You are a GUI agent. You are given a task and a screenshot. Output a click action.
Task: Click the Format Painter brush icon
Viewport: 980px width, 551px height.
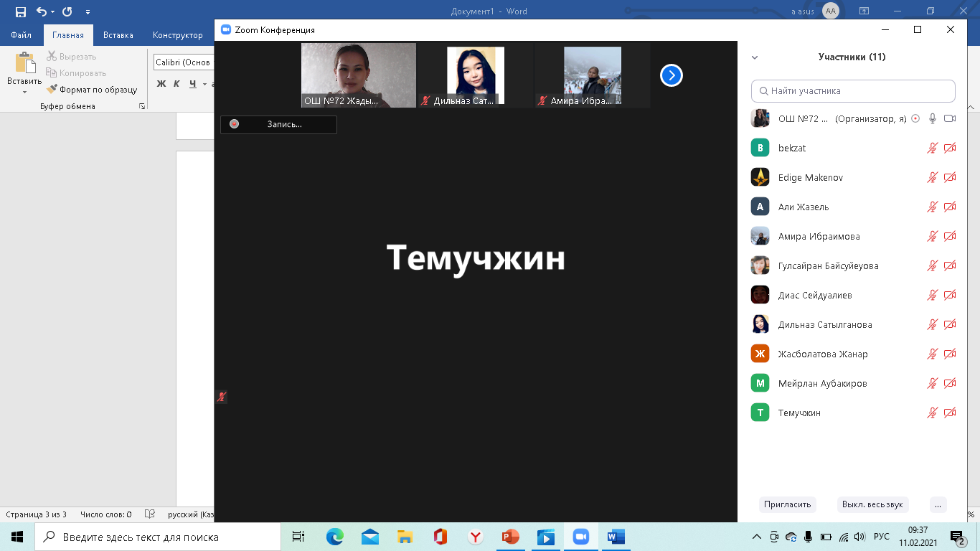(52, 90)
